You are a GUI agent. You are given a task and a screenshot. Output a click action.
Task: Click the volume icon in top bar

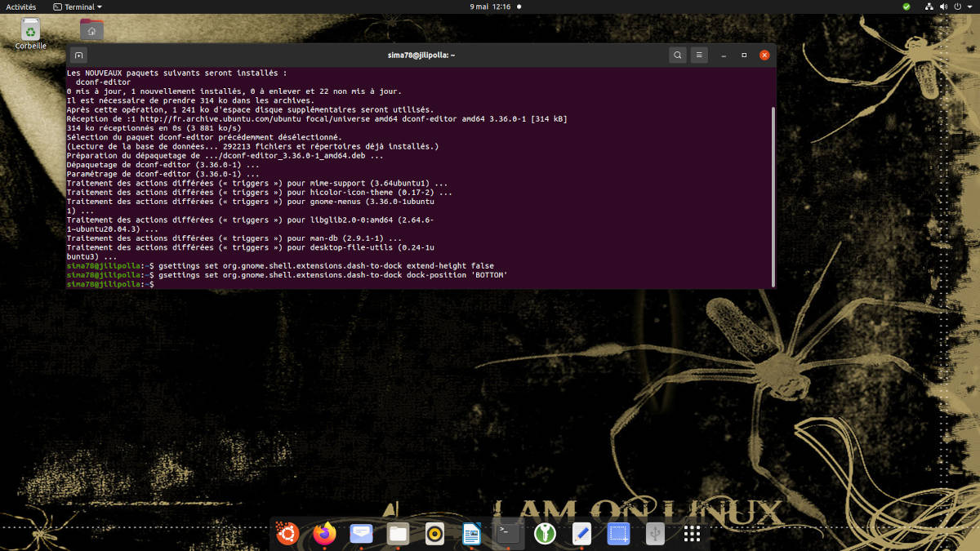(x=943, y=7)
